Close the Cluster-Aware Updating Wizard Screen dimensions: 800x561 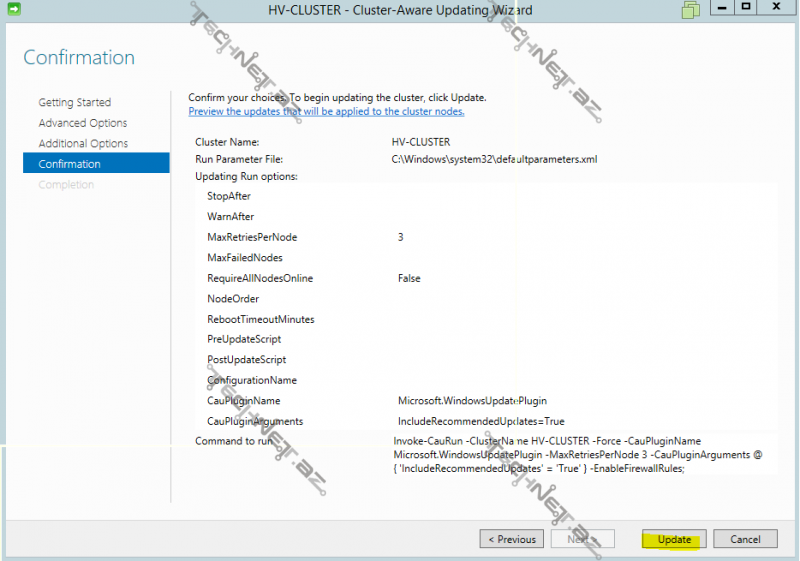(777, 8)
